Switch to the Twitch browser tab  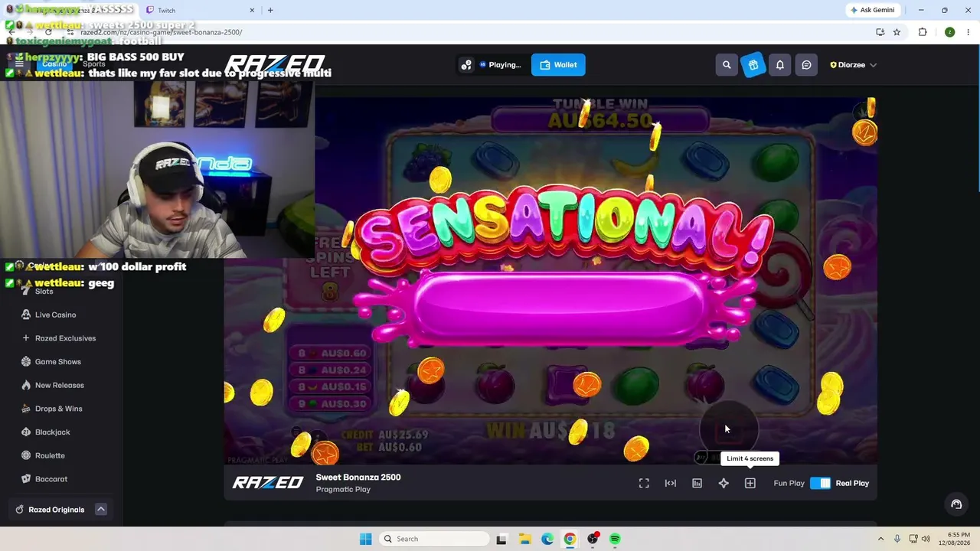(x=199, y=10)
